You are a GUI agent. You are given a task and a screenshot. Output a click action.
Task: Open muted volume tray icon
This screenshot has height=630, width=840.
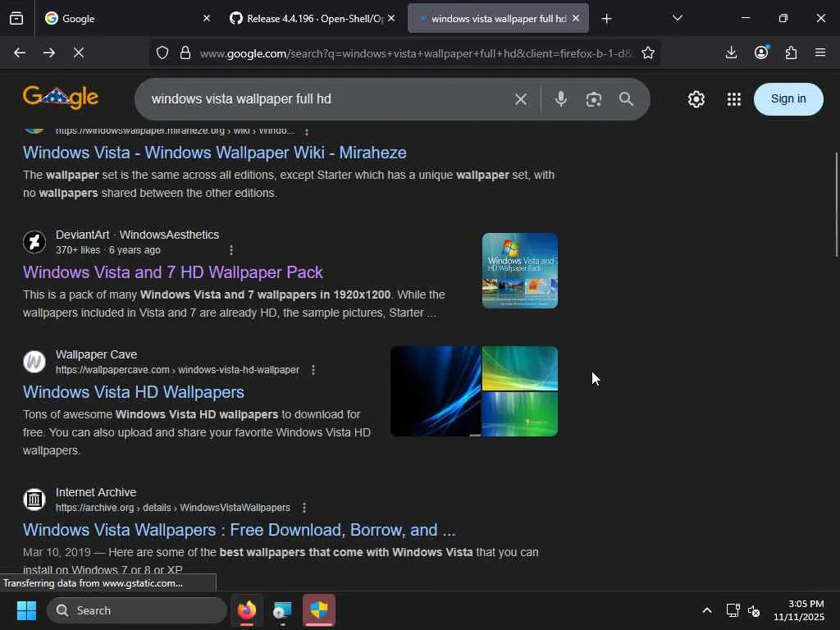(x=754, y=610)
